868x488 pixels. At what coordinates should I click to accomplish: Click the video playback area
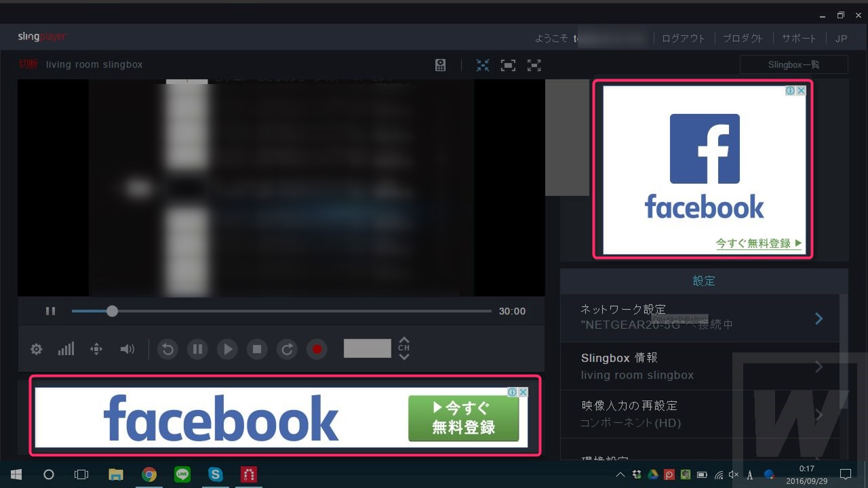[x=281, y=188]
